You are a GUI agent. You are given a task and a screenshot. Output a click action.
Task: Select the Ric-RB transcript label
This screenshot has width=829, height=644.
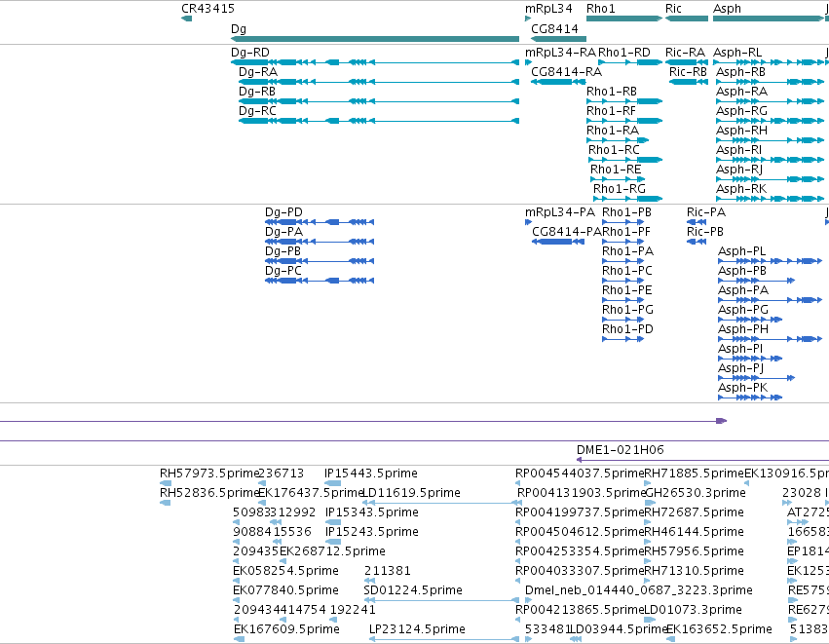(x=688, y=72)
